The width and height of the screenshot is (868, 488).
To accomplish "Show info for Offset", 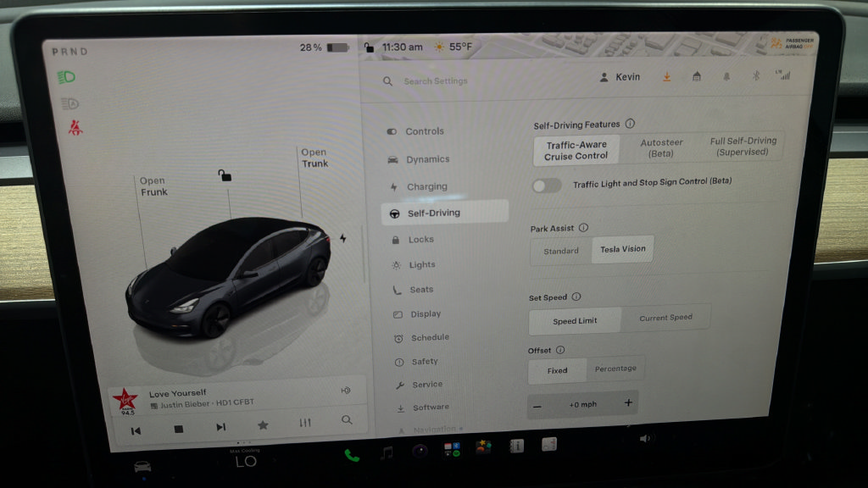I will pyautogui.click(x=560, y=350).
